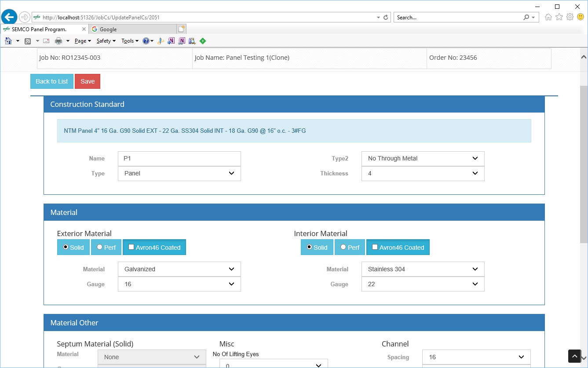The width and height of the screenshot is (588, 368).
Task: Click the smiley face feedback icon
Action: [x=581, y=17]
